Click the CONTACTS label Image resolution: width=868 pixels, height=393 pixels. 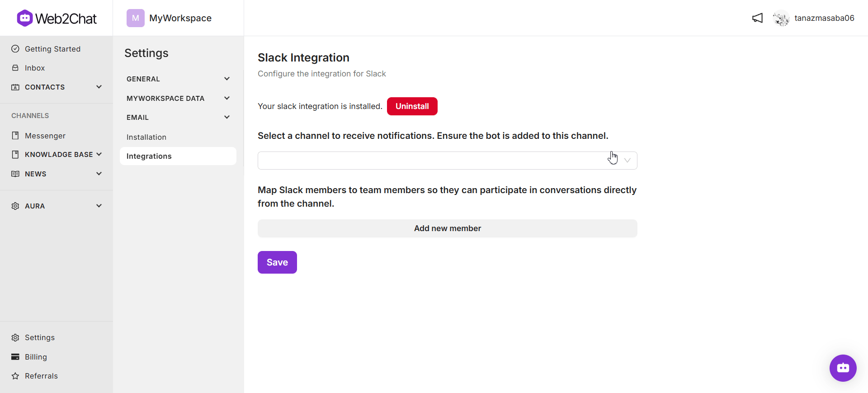pos(45,87)
